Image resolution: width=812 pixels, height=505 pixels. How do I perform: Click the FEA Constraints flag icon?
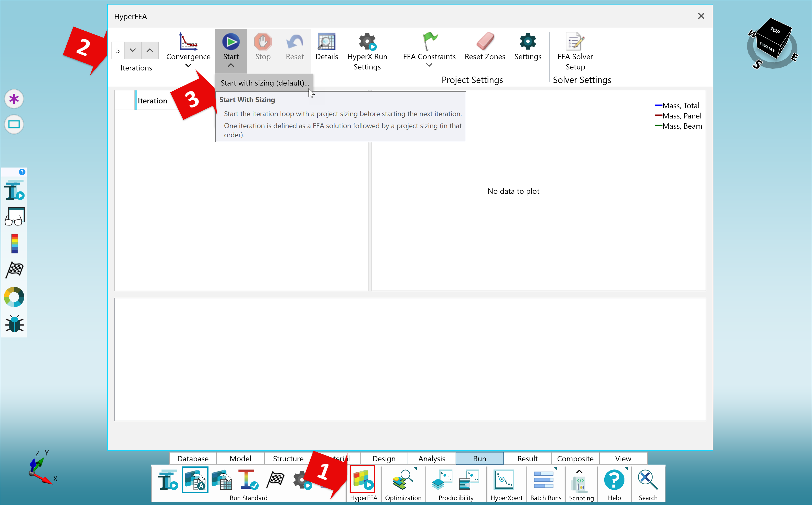429,41
